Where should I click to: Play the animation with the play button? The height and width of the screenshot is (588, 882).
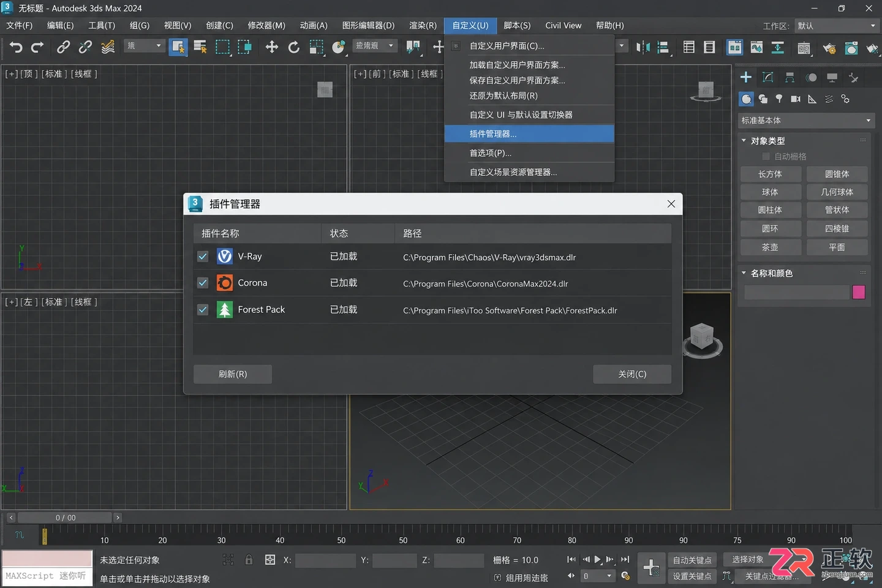pos(598,559)
